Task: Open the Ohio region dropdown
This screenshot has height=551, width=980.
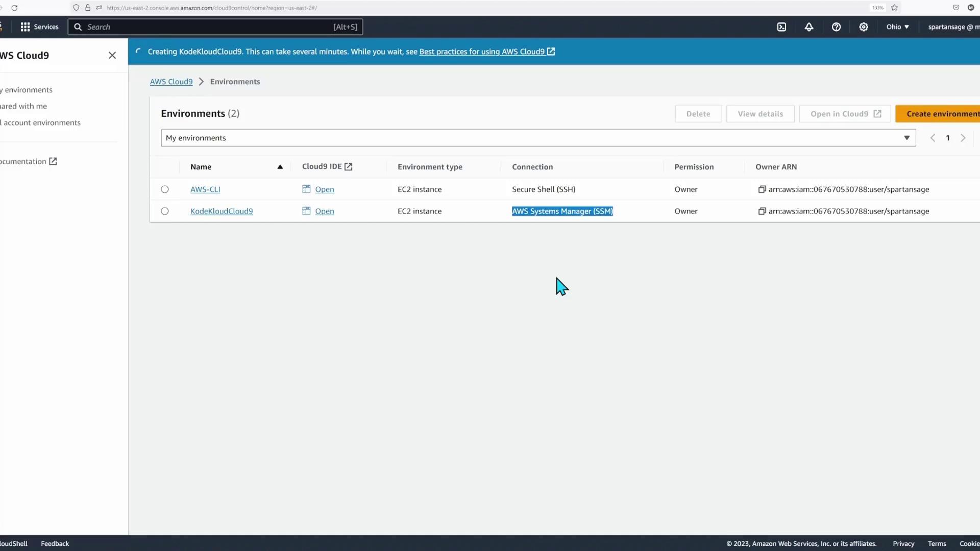Action: coord(897,27)
